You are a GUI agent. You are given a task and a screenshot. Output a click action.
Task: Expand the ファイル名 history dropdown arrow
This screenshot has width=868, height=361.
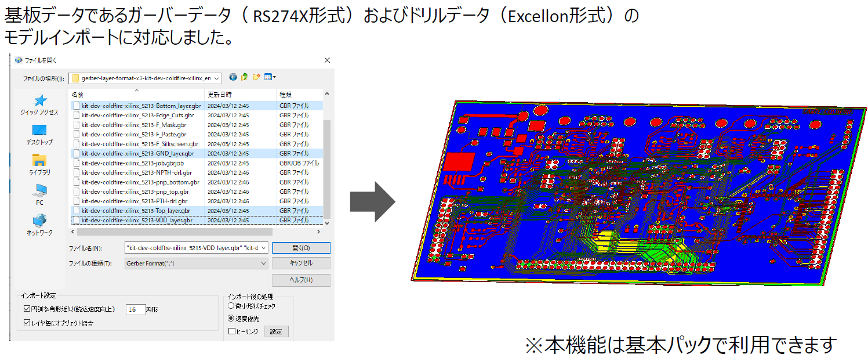(264, 248)
